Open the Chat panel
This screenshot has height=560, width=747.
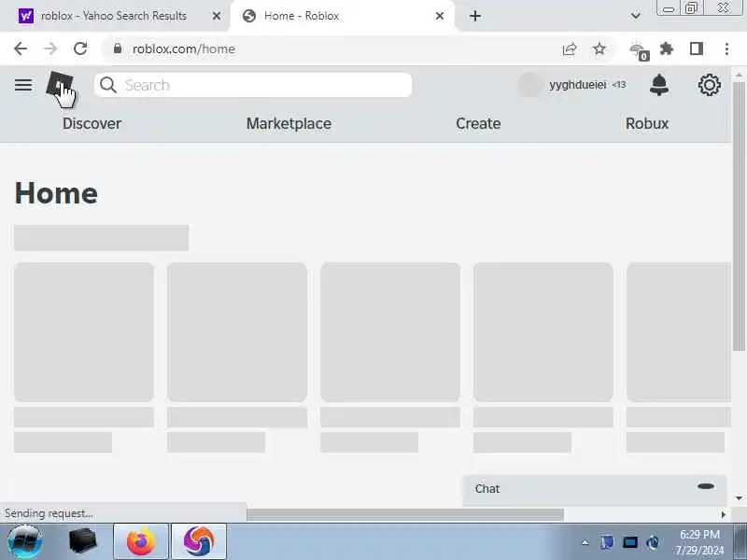[x=595, y=489]
